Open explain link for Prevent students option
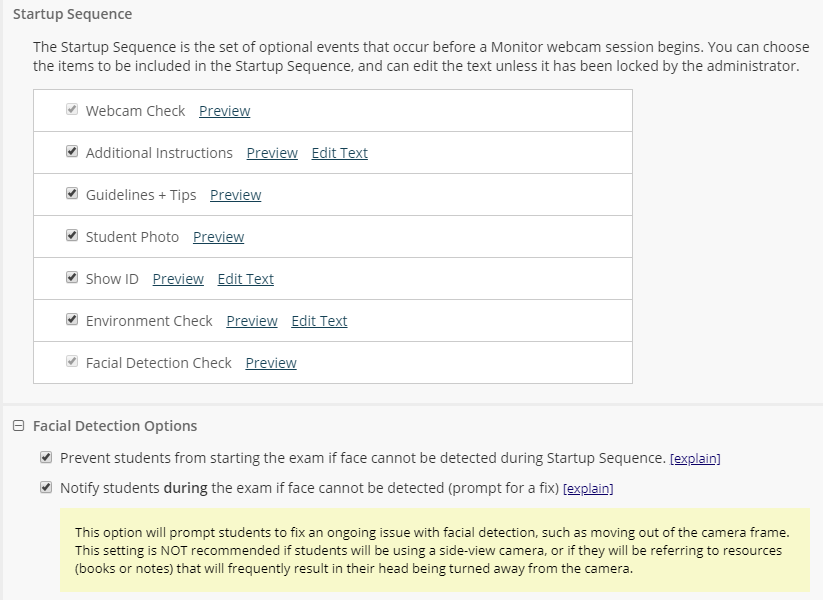Screen dimensions: 823x600 695,458
